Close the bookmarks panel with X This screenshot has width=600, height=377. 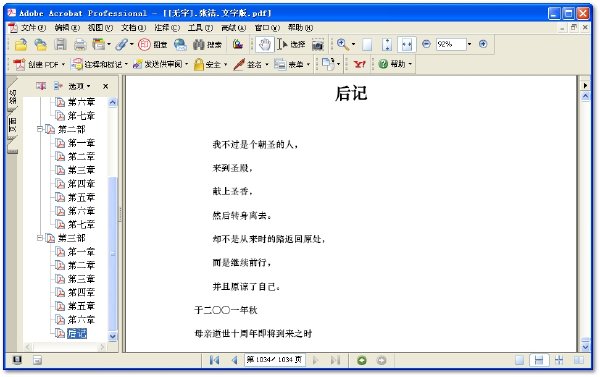pos(106,86)
